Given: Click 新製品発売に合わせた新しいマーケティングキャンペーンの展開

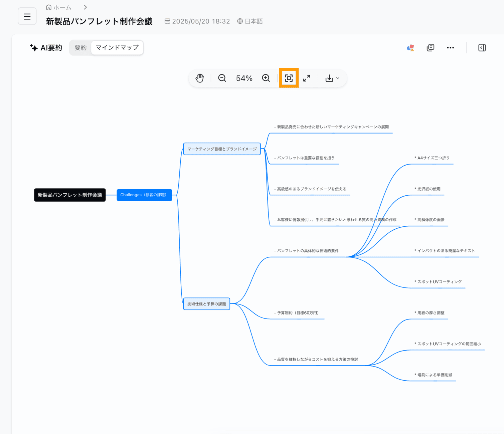Looking at the screenshot, I should point(331,127).
